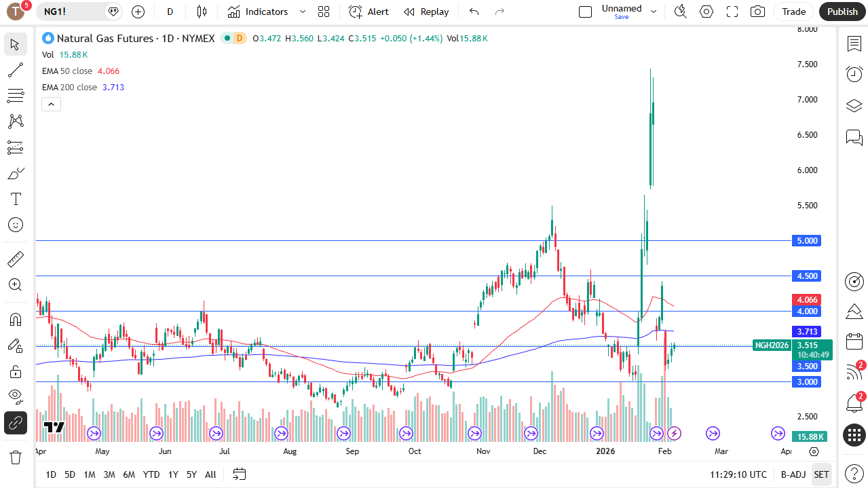Click the Indicators button

[x=258, y=12]
